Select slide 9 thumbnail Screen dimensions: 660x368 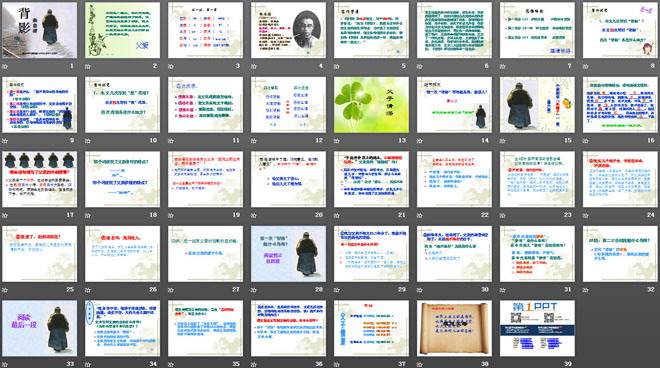coord(40,105)
